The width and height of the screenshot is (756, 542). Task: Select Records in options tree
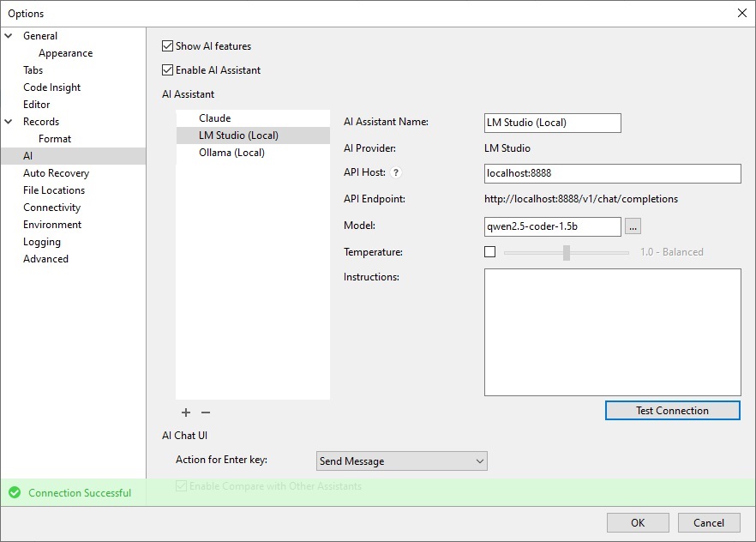(41, 122)
